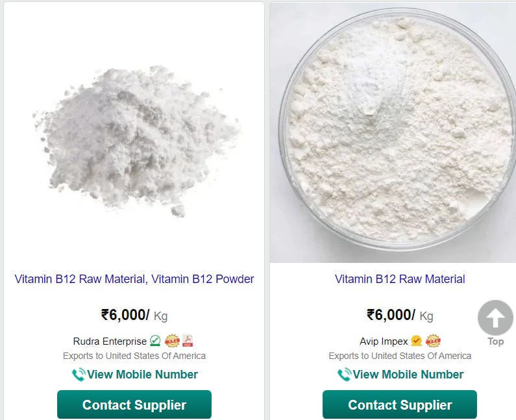
Task: Click the ₹6,000/Kg price under Rudra Enterprise product
Action: (x=134, y=315)
